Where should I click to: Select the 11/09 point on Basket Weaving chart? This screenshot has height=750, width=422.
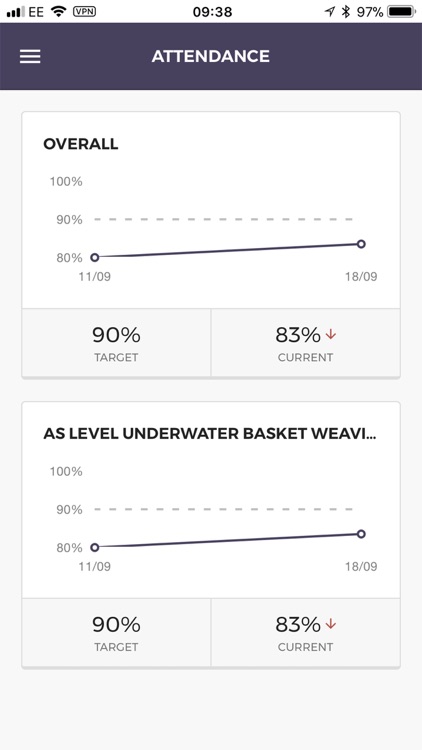click(x=95, y=547)
